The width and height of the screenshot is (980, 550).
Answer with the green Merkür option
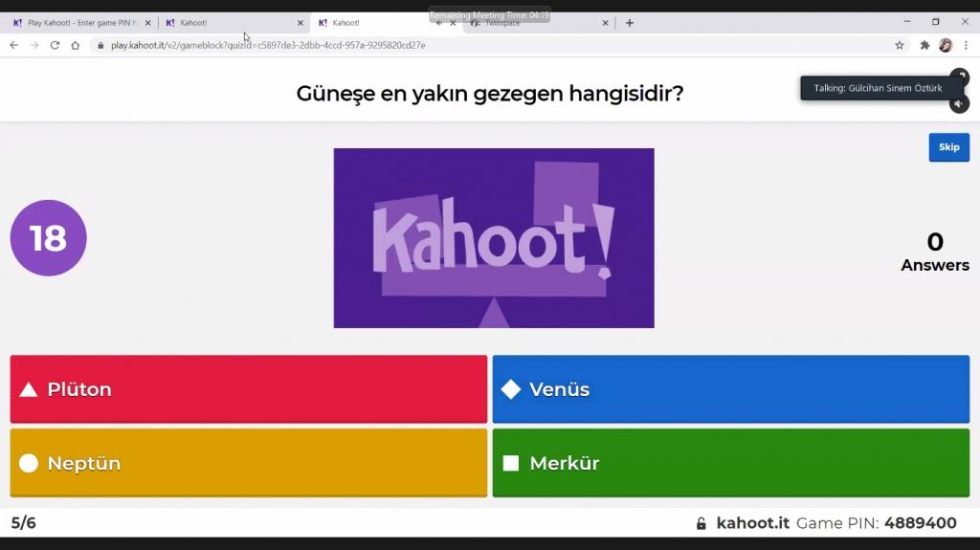coord(730,463)
